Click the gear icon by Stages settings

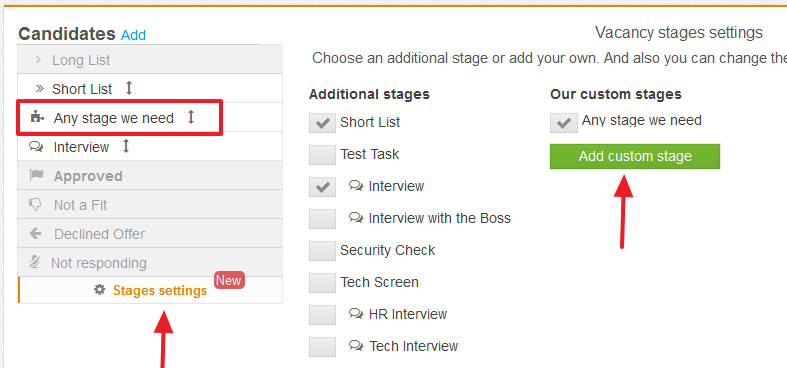[x=100, y=290]
